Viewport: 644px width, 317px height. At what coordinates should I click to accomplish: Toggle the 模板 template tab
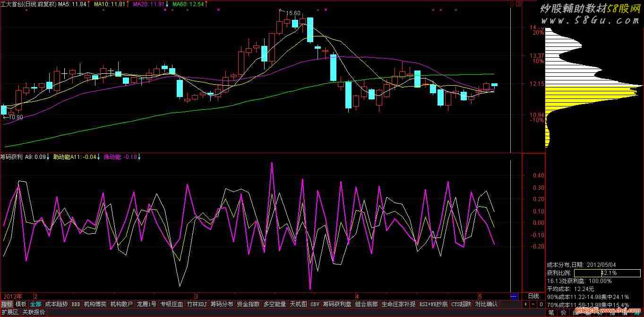tap(21, 304)
